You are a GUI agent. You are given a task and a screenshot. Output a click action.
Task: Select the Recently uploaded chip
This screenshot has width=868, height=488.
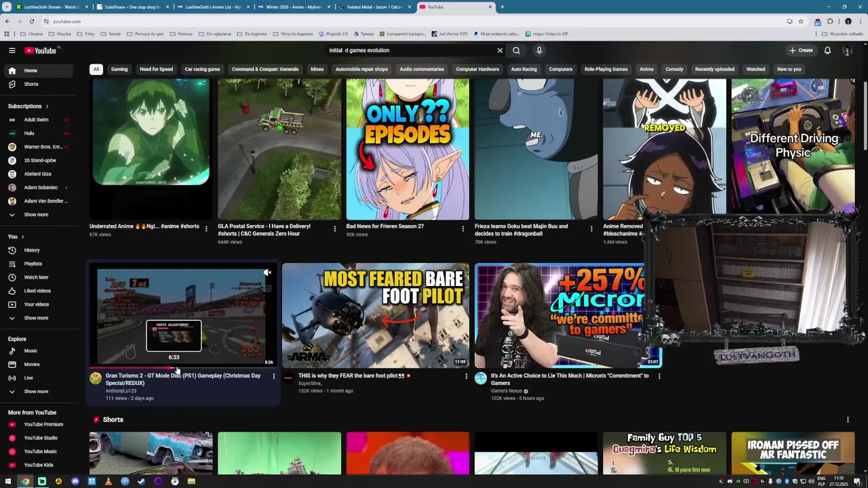click(x=714, y=69)
